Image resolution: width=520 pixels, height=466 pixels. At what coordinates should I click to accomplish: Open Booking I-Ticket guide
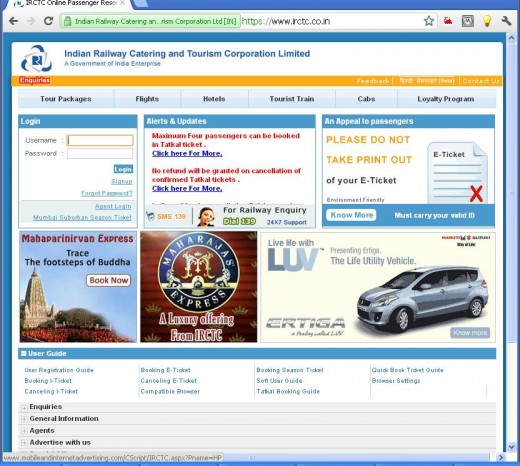coord(48,381)
